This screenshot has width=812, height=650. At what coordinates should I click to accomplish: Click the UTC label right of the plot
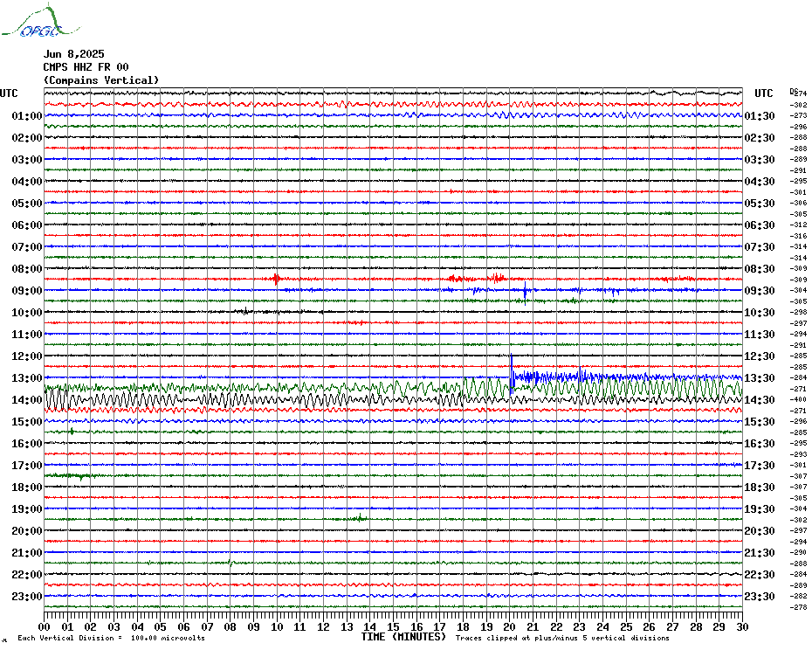click(763, 93)
